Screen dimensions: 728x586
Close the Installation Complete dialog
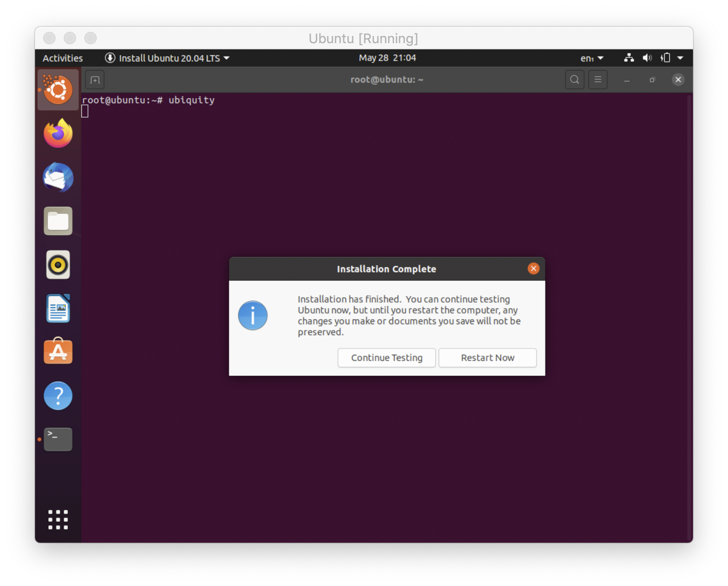534,268
